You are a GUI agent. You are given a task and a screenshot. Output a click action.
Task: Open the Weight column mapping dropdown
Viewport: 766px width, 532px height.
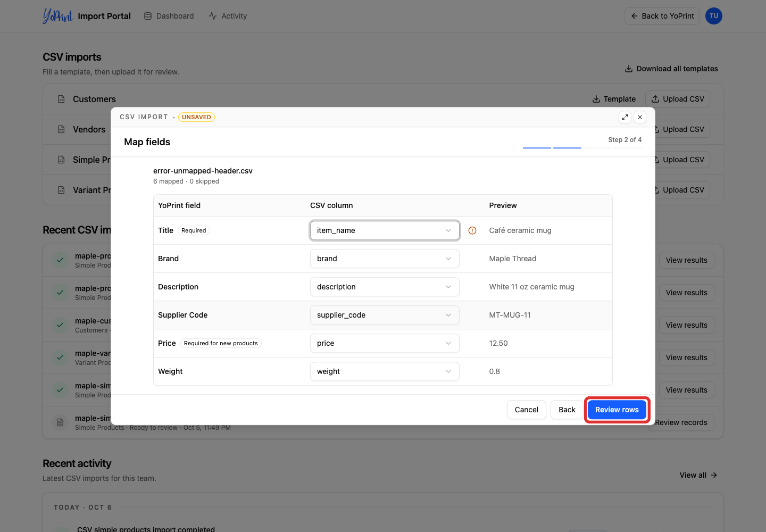tap(385, 371)
